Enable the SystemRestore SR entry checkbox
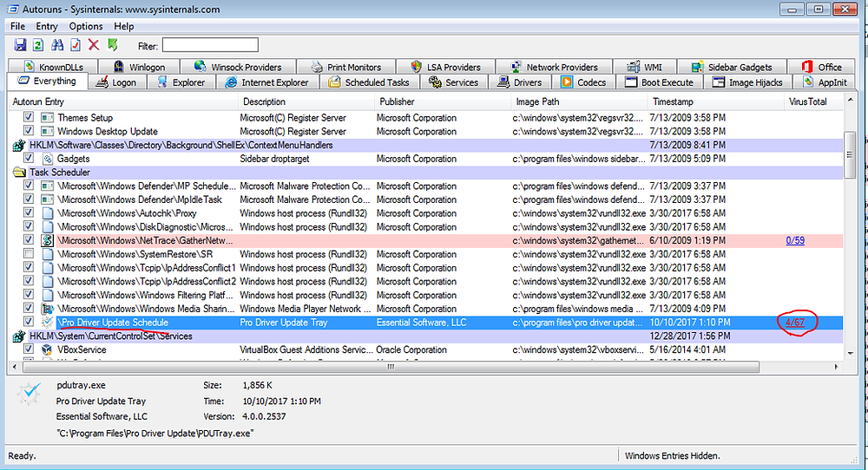 click(29, 254)
